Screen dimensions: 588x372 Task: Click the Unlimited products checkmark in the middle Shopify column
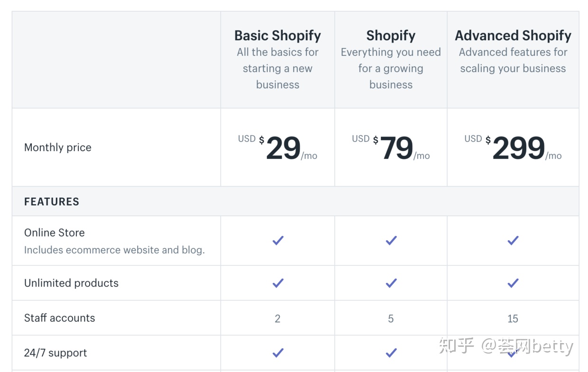coord(391,283)
